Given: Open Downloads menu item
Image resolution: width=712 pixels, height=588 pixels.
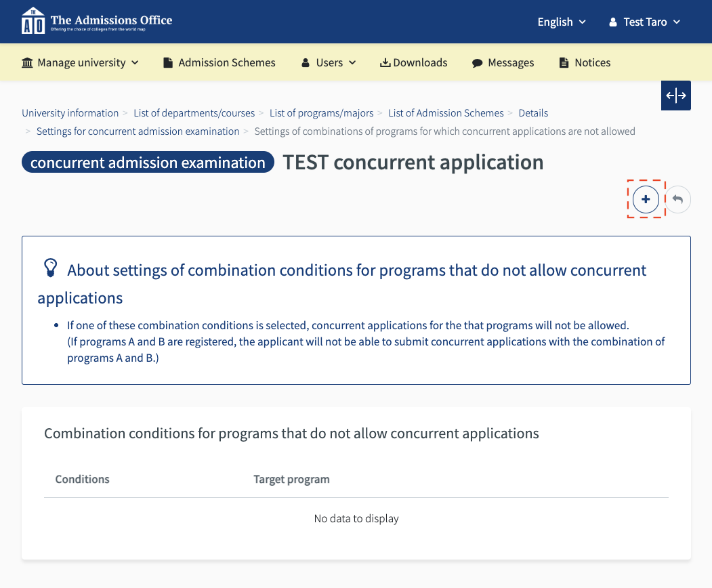Looking at the screenshot, I should [x=414, y=62].
